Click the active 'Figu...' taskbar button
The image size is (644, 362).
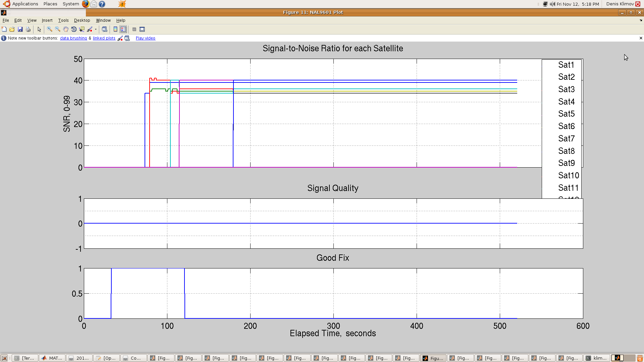433,358
